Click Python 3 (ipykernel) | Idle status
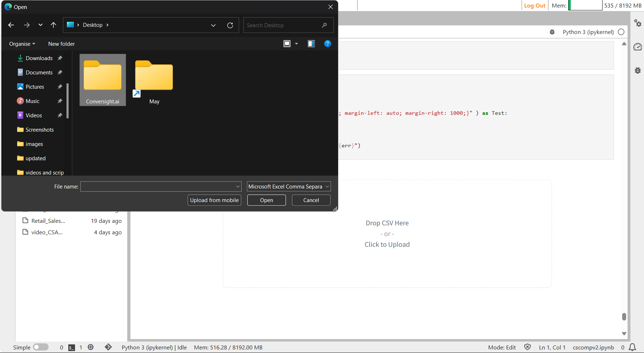This screenshot has width=644, height=353. pyautogui.click(x=154, y=347)
